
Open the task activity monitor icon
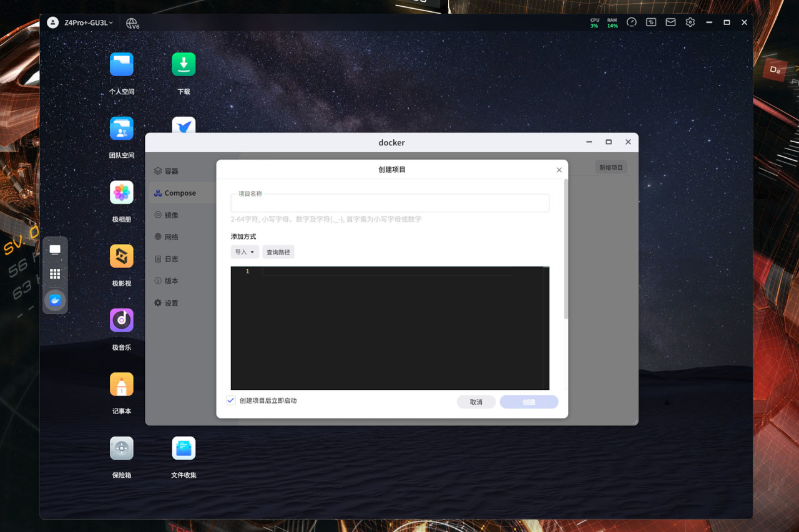[651, 22]
